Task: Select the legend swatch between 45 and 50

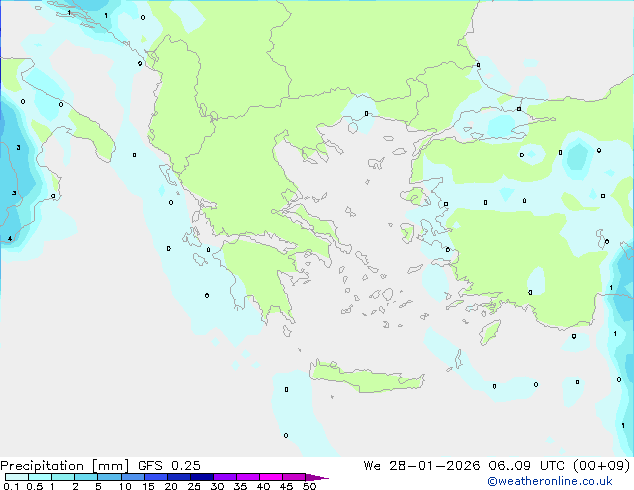Action: coord(294,477)
